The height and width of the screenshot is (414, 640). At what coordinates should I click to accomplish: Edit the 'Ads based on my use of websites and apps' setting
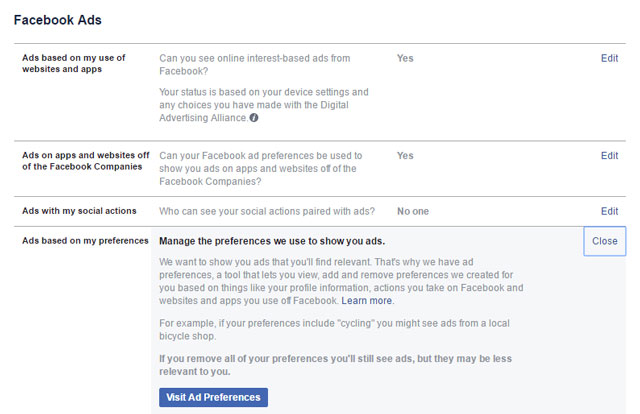pos(609,58)
